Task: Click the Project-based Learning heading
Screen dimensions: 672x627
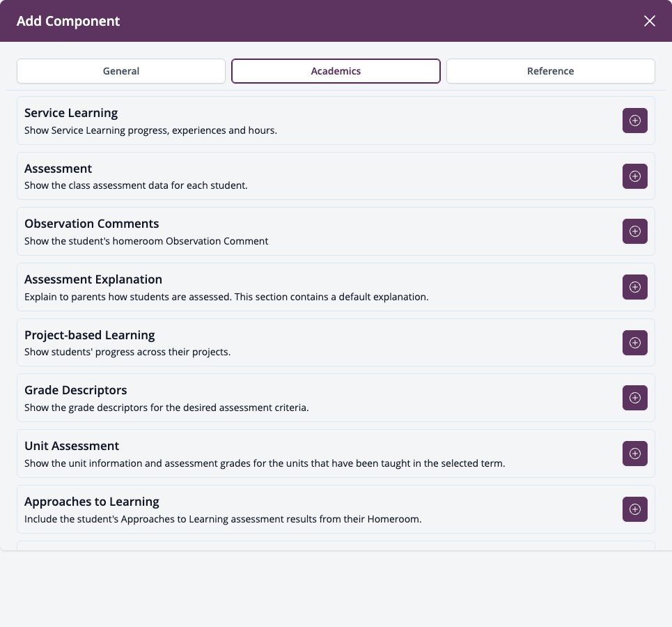Action: click(90, 335)
